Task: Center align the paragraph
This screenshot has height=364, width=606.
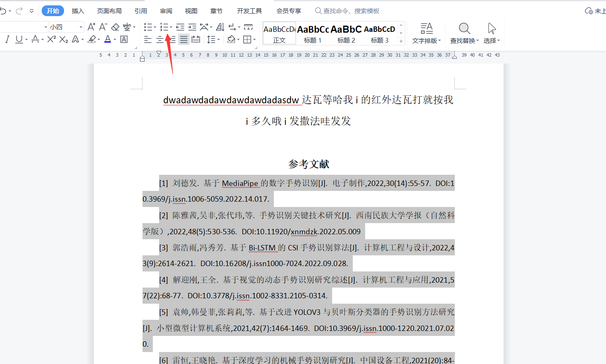Action: [x=160, y=39]
